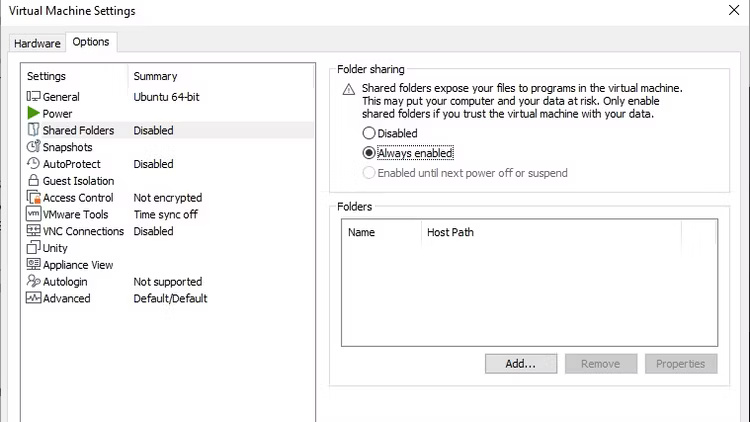The width and height of the screenshot is (750, 422).
Task: Click the VNC Connections icon
Action: (x=34, y=231)
